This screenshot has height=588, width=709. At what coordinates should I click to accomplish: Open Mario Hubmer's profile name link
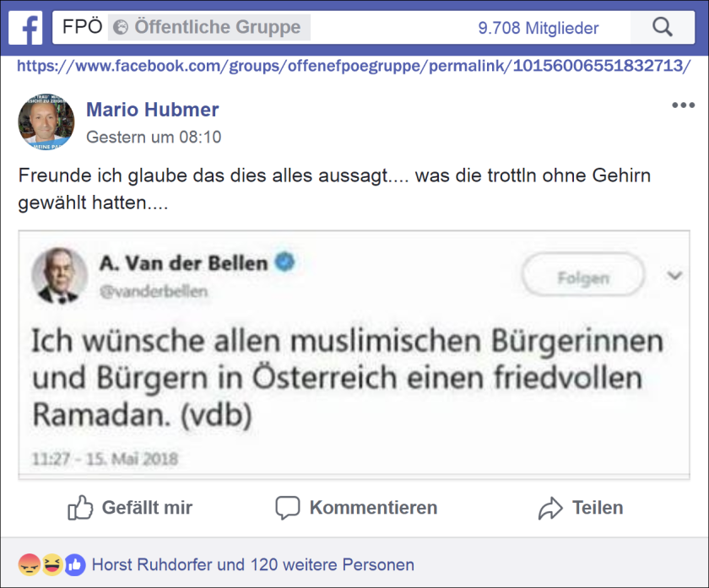(x=153, y=110)
